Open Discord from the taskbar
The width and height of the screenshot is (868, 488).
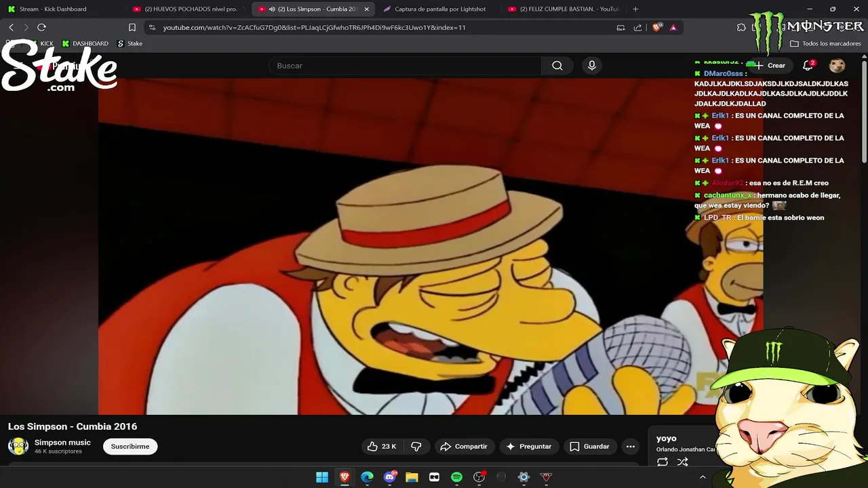(389, 477)
